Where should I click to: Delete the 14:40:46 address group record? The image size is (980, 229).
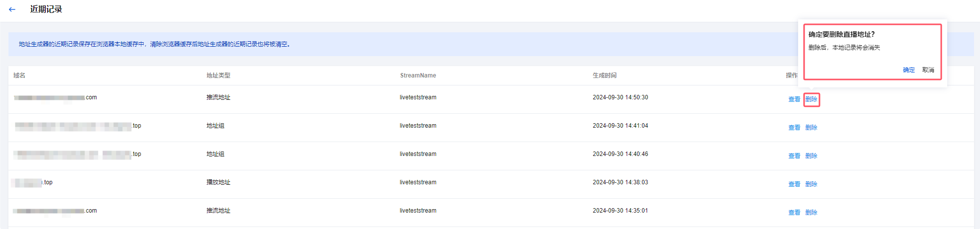[x=811, y=156]
